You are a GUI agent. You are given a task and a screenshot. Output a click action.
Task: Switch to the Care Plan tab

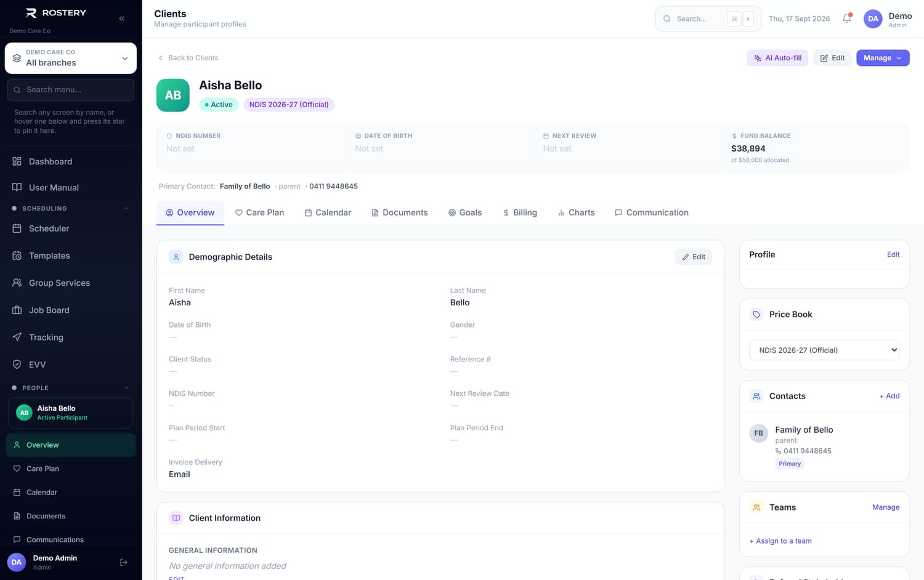coord(259,212)
